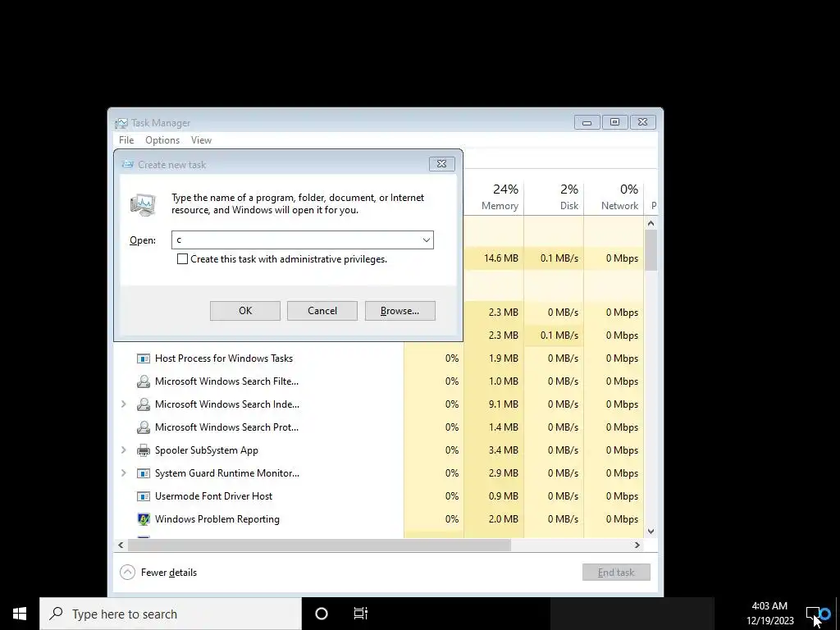The width and height of the screenshot is (840, 630).
Task: Click the scroll down arrow in process list
Action: [651, 532]
